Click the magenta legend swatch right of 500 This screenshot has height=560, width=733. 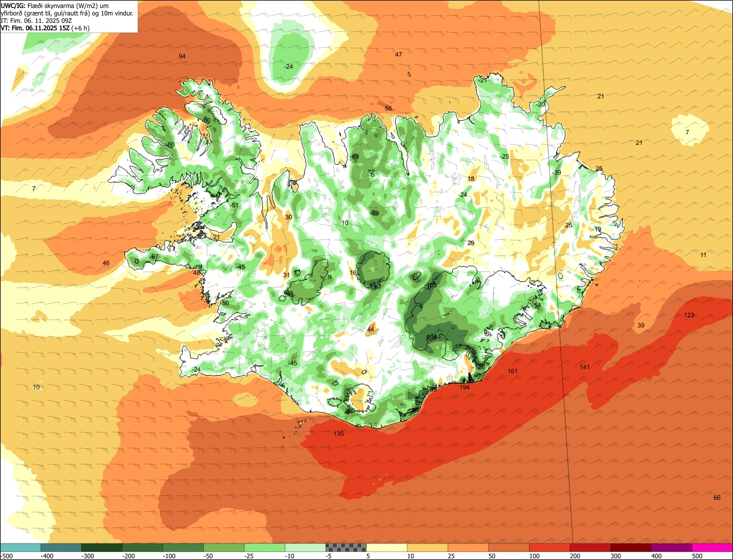point(712,547)
